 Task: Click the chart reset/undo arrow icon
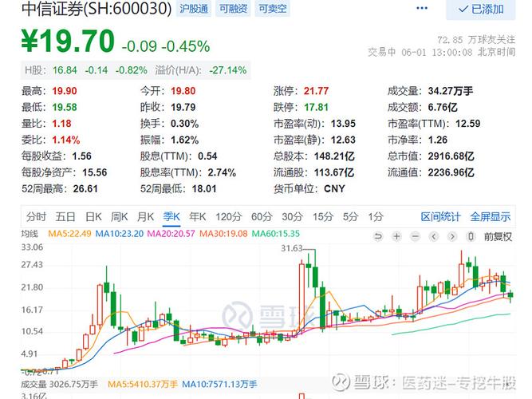click(x=378, y=236)
